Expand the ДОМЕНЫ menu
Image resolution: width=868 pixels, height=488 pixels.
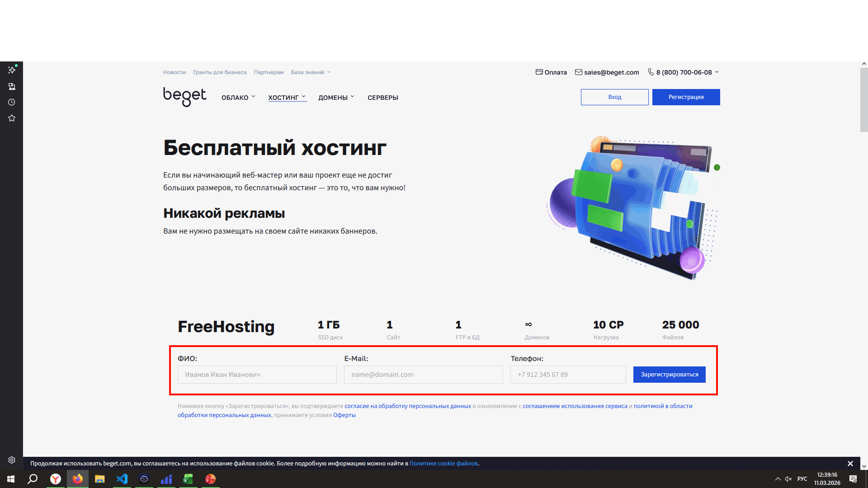click(336, 98)
